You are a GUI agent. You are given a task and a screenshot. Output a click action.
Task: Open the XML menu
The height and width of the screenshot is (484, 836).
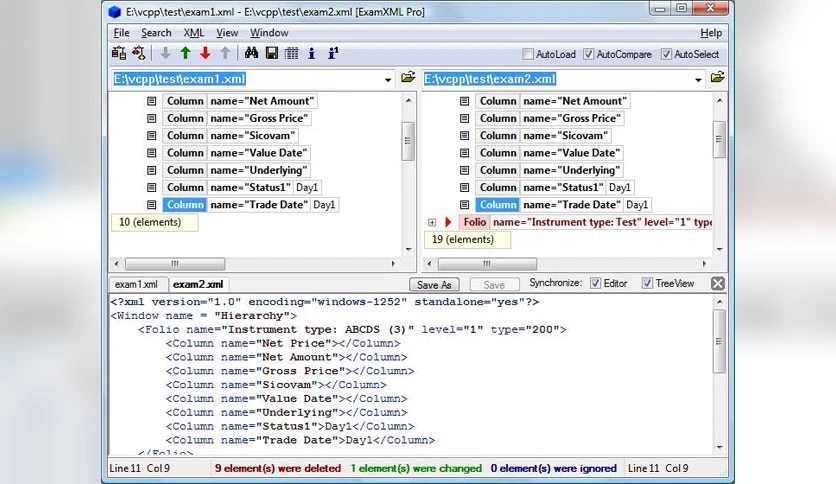coord(194,33)
